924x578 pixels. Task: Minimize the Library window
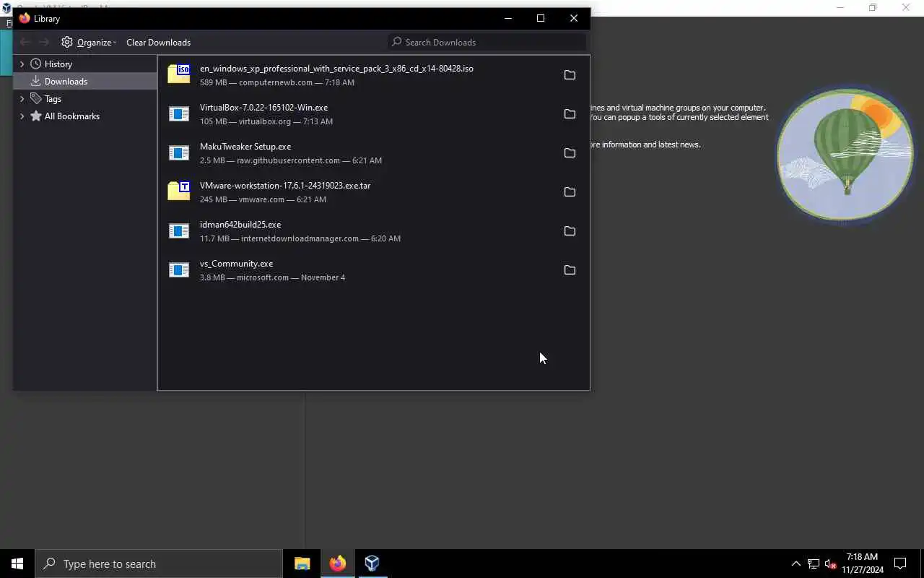(508, 18)
